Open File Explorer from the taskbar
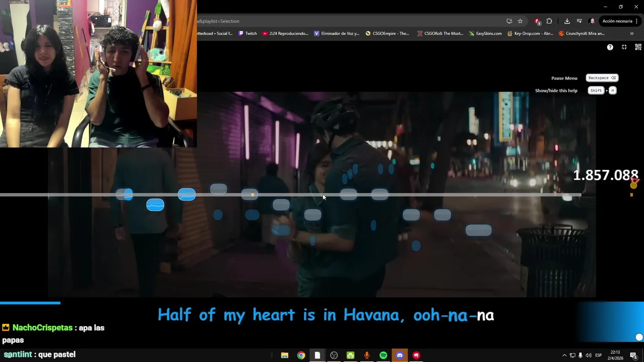 click(x=284, y=355)
